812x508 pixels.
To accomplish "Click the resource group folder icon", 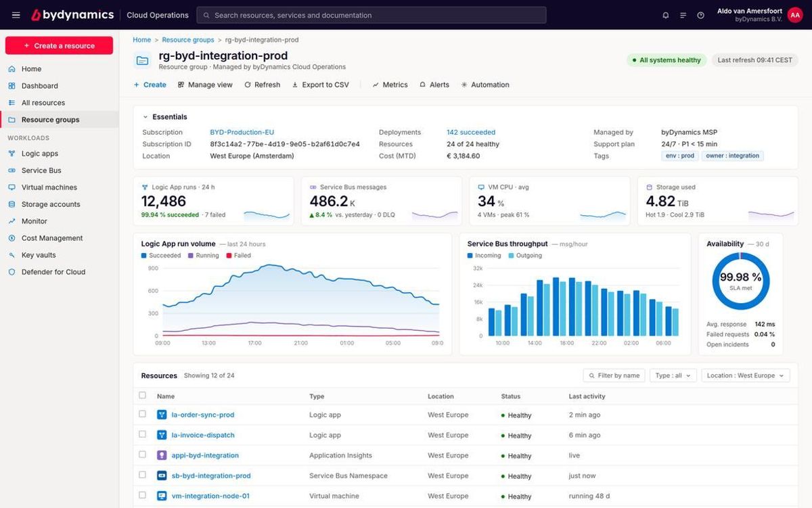I will pos(142,60).
